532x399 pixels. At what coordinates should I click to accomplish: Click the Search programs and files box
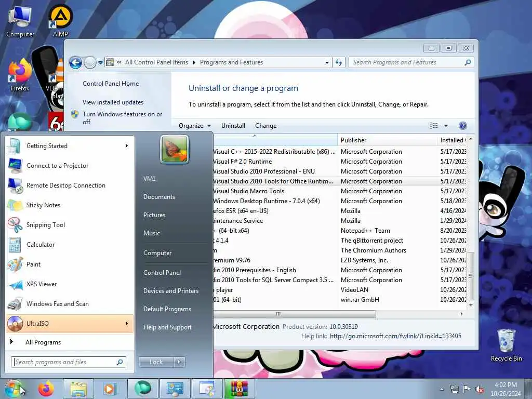pos(69,362)
